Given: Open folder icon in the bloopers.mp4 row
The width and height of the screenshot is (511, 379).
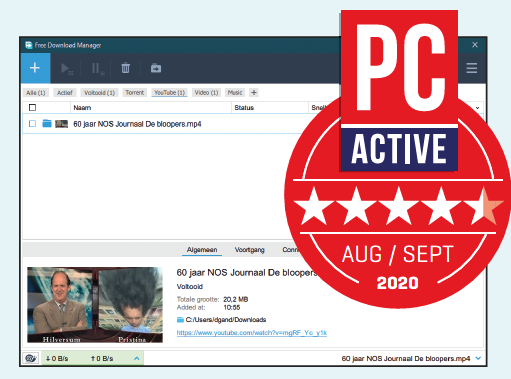Looking at the screenshot, I should coord(47,124).
